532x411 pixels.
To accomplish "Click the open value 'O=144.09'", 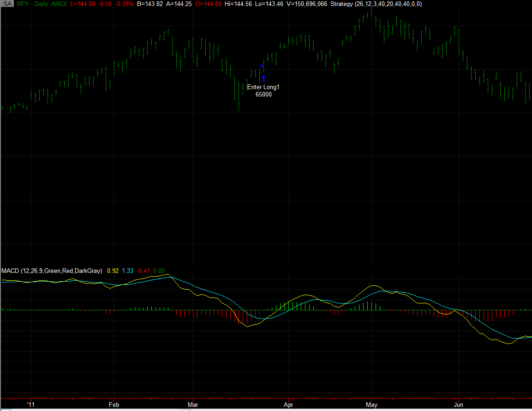I will [x=208, y=4].
